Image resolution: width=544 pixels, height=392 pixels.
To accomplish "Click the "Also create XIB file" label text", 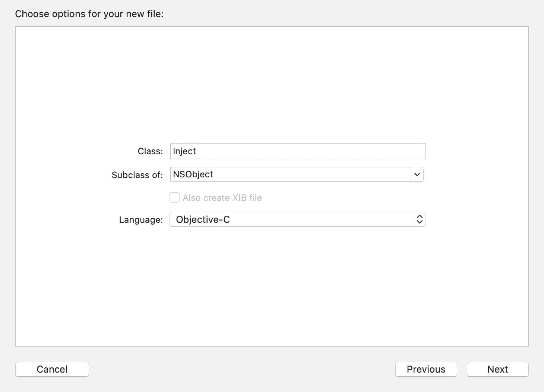I will 222,198.
